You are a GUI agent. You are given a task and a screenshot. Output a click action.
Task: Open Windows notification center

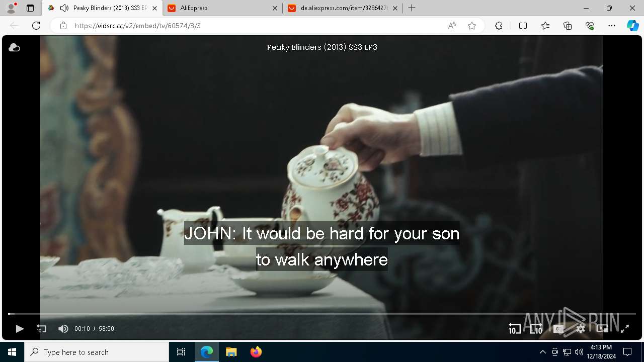627,352
